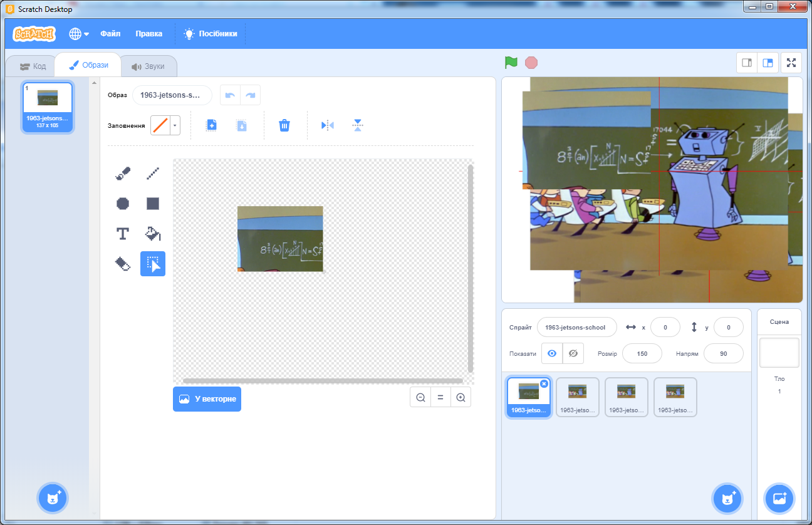Switch to the Образи tab
The image size is (812, 525).
click(x=88, y=65)
